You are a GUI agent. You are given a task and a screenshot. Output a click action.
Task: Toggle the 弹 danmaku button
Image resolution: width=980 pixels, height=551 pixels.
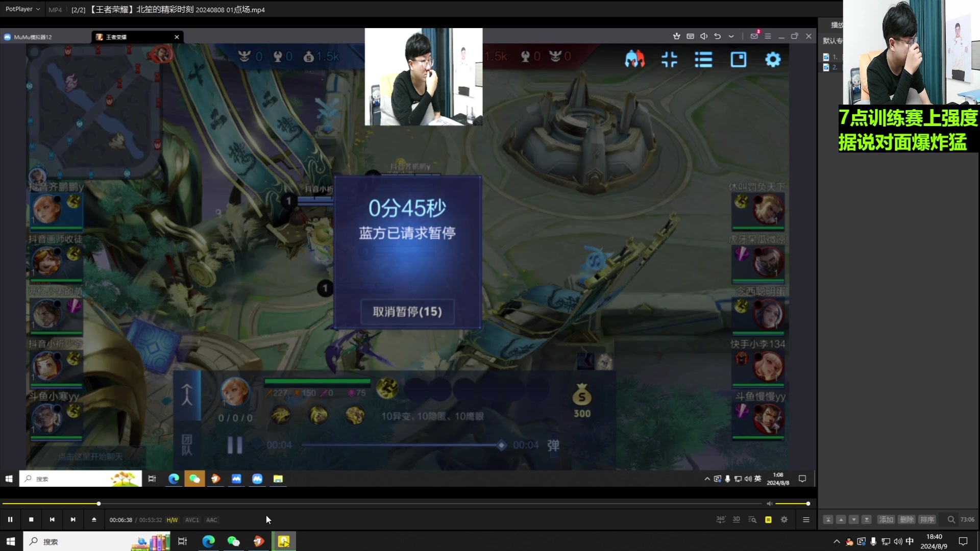pyautogui.click(x=553, y=445)
